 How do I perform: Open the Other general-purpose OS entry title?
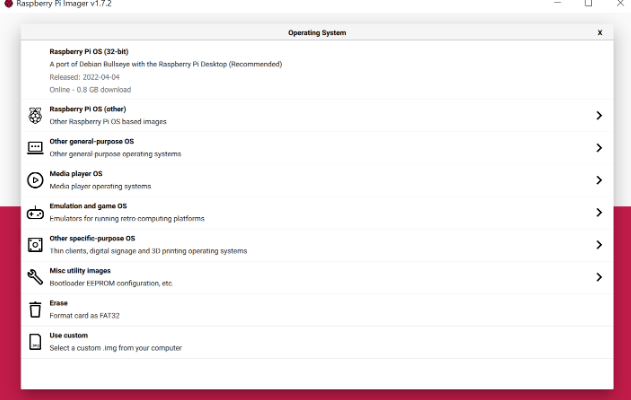[92, 141]
